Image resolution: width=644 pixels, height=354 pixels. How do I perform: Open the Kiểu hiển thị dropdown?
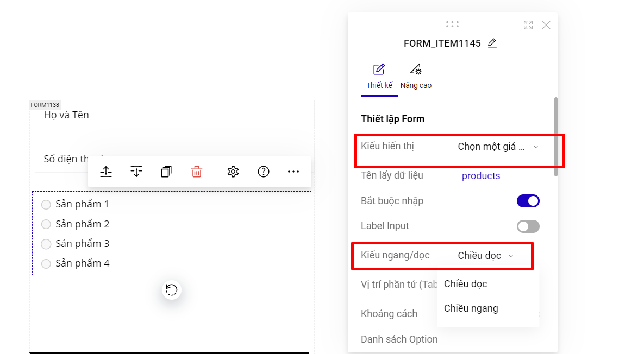click(x=498, y=147)
